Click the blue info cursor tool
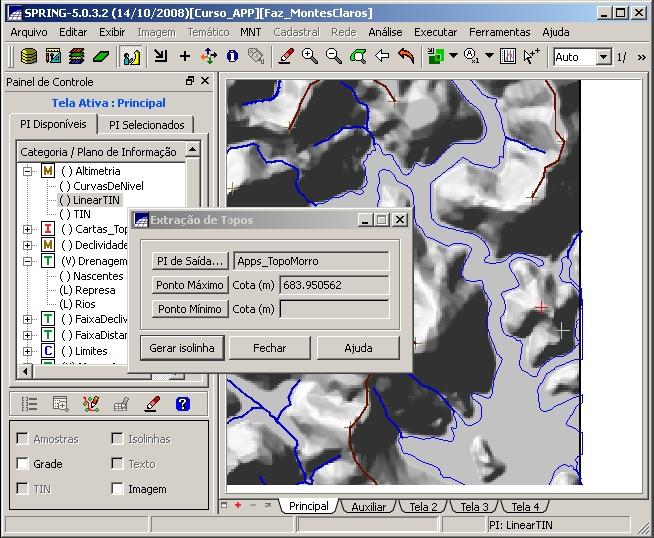Viewport: 654px width, 538px height. click(x=232, y=57)
